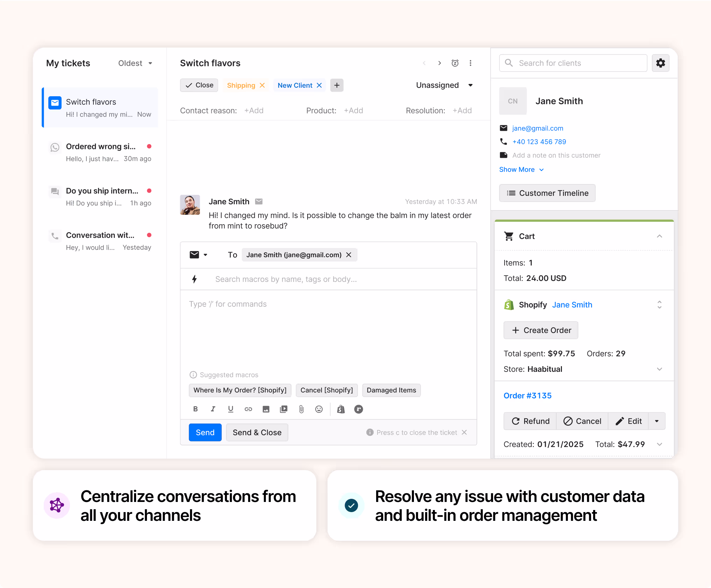
Task: Apply underline formatting in the reply editor
Action: 231,409
